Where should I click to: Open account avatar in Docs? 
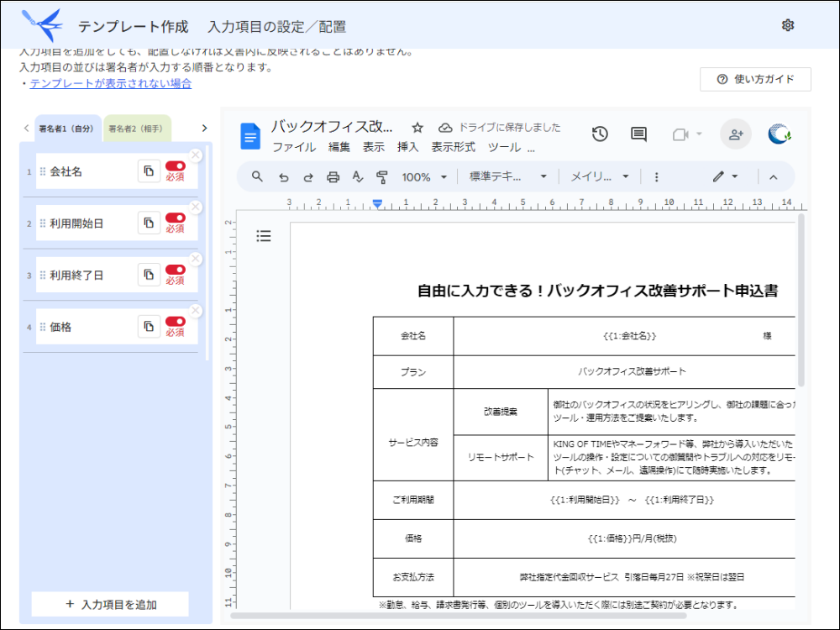(x=779, y=134)
